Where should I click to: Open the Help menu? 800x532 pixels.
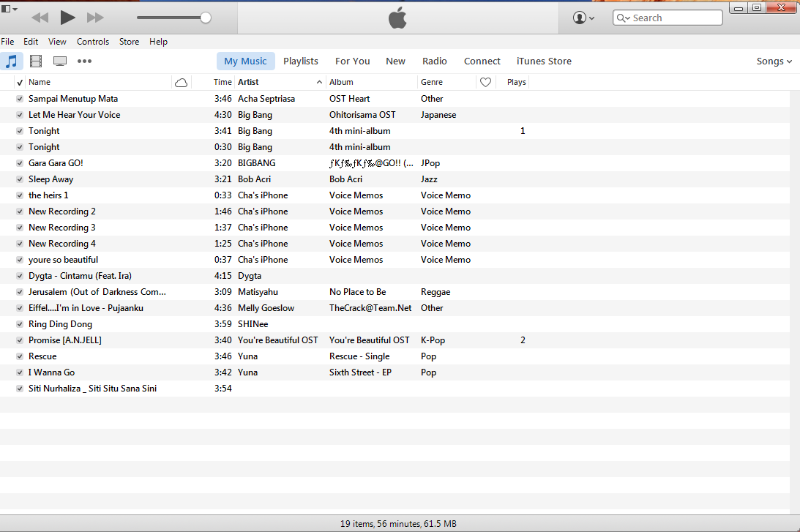tap(158, 42)
